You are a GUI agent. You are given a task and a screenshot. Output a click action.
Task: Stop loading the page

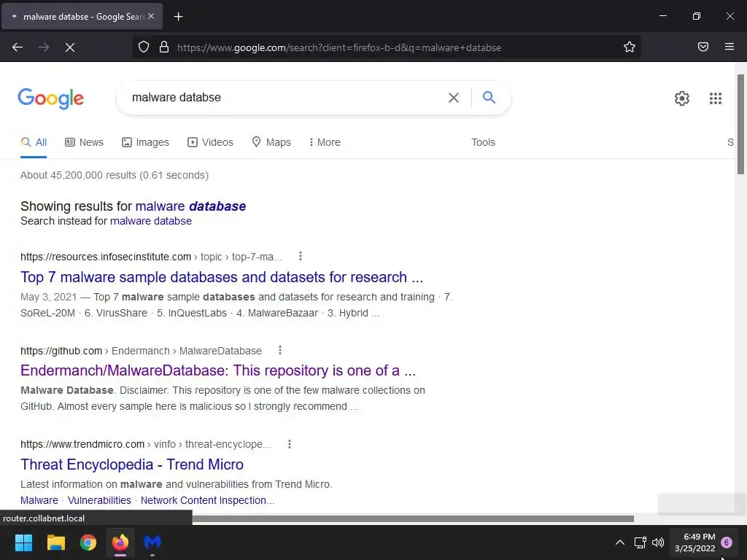pos(70,47)
